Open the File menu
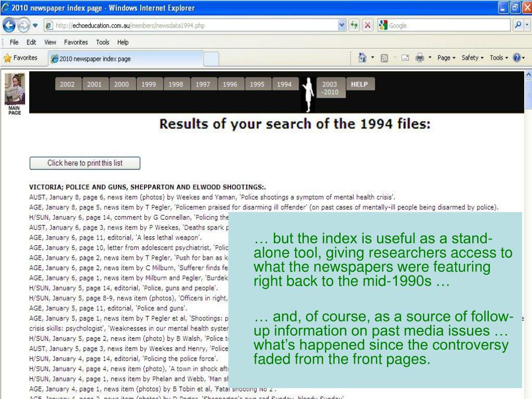This screenshot has width=532, height=399. (x=14, y=43)
